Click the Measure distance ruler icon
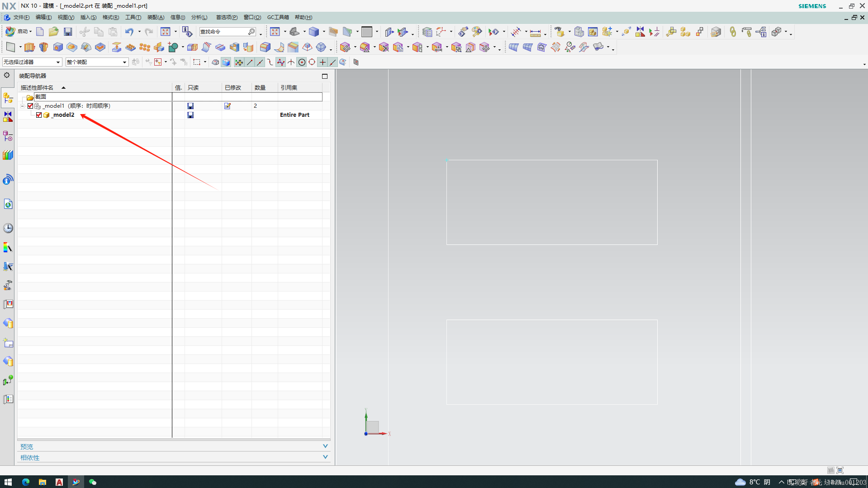This screenshot has height=488, width=868. [535, 32]
